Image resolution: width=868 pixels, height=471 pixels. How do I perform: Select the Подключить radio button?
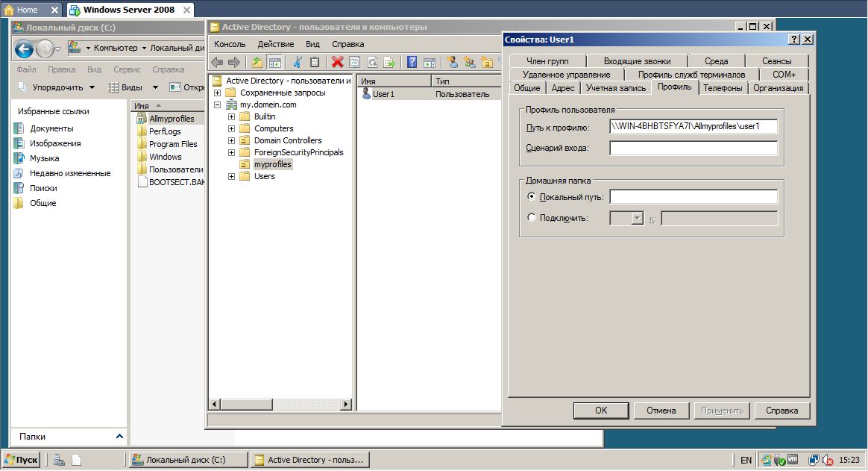point(532,218)
